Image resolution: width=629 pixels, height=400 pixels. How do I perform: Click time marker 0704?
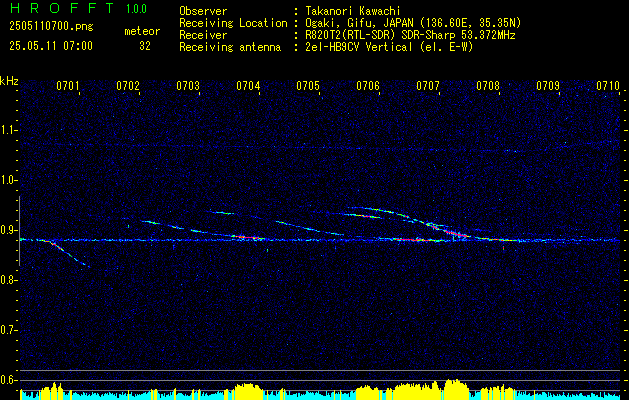pyautogui.click(x=248, y=85)
